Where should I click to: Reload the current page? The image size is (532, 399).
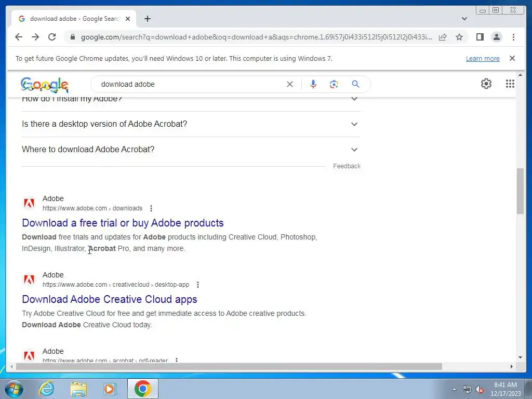pos(52,37)
